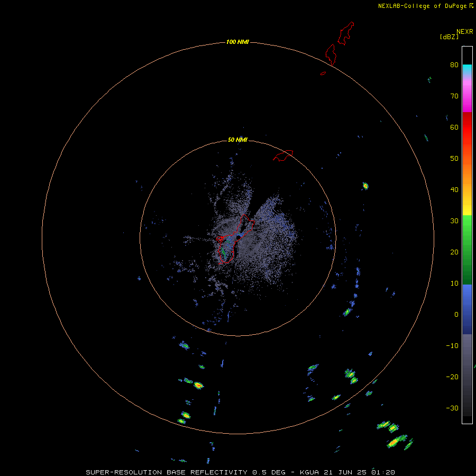This screenshot has width=476, height=476.
Task: Click the 10 dBZ scale value
Action: (454, 283)
